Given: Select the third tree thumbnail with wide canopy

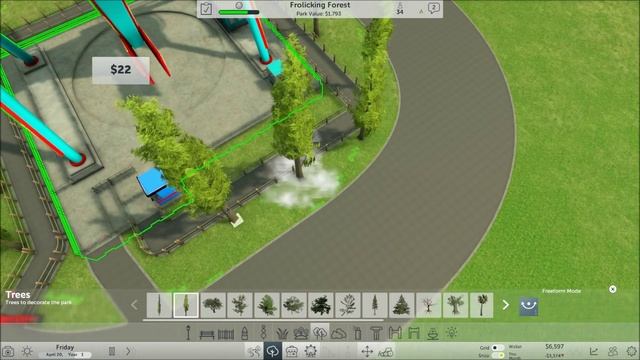Looking at the screenshot, I should click(213, 305).
